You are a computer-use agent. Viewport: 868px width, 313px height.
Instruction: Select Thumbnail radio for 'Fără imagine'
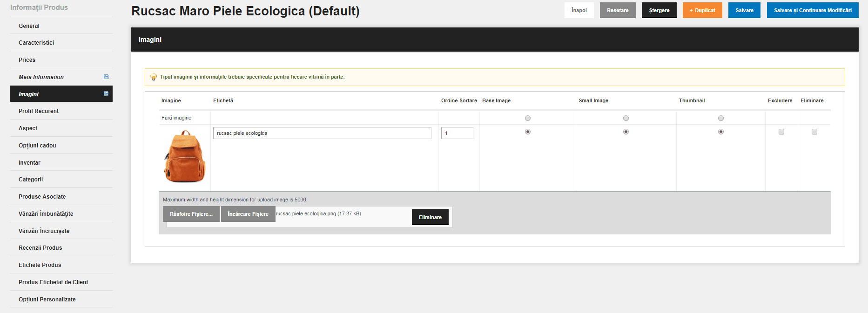coord(721,118)
